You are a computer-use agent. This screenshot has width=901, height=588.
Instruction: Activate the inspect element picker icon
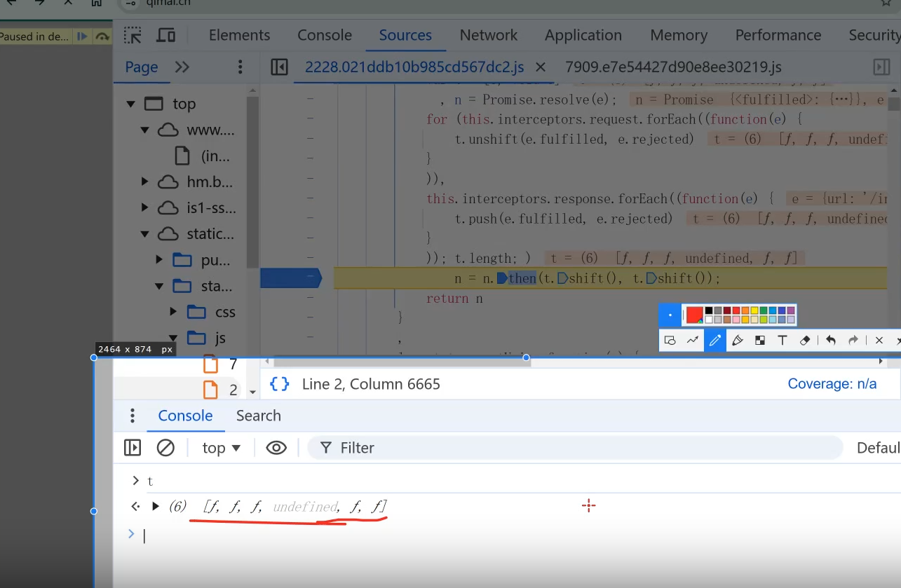[133, 35]
